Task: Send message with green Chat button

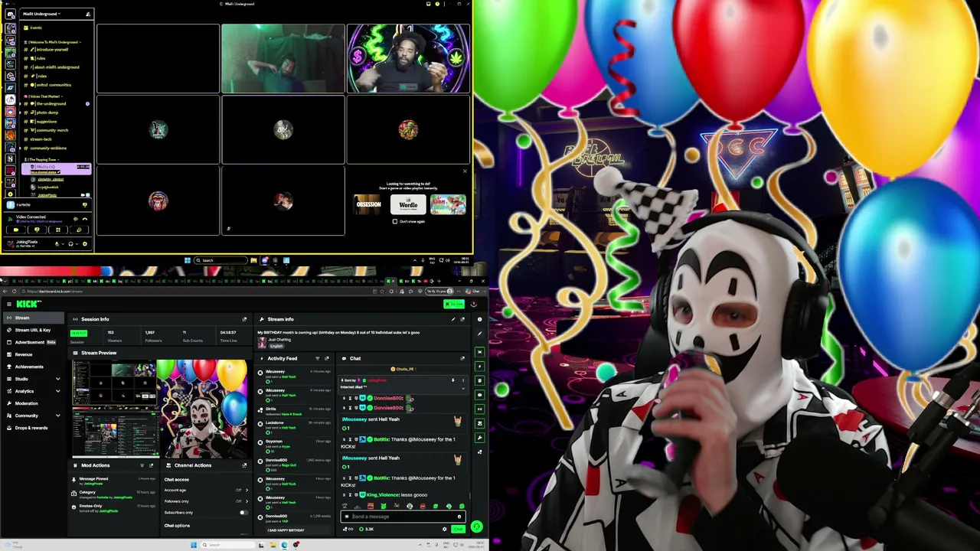Action: pyautogui.click(x=458, y=529)
